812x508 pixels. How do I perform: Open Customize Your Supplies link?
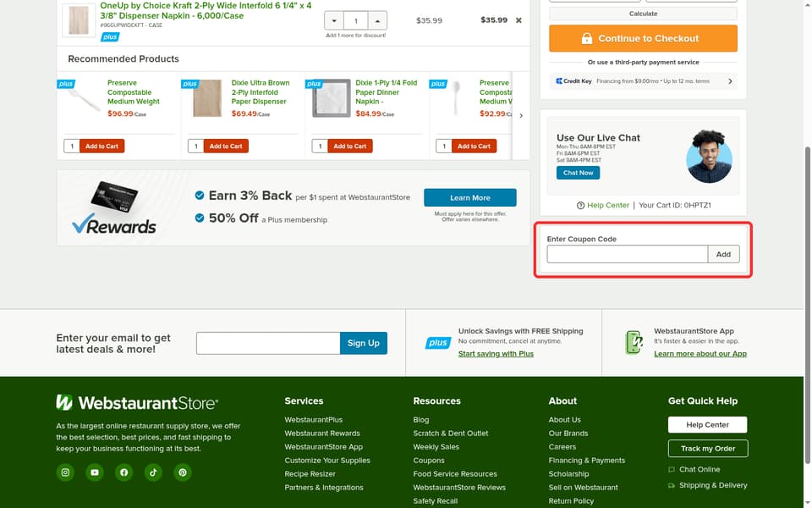tap(327, 461)
